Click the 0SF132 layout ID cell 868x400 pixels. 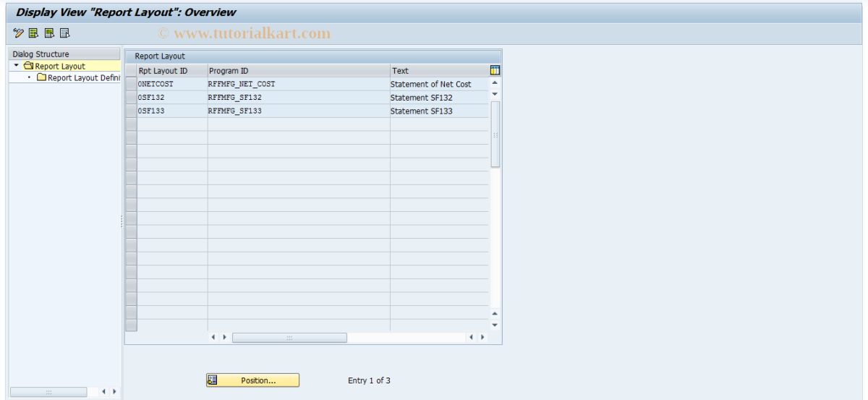(172, 98)
